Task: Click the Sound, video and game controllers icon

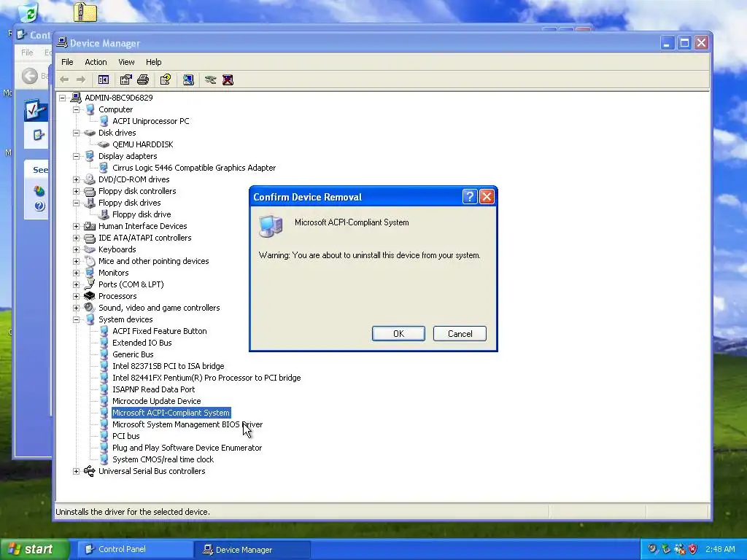Action: point(90,308)
